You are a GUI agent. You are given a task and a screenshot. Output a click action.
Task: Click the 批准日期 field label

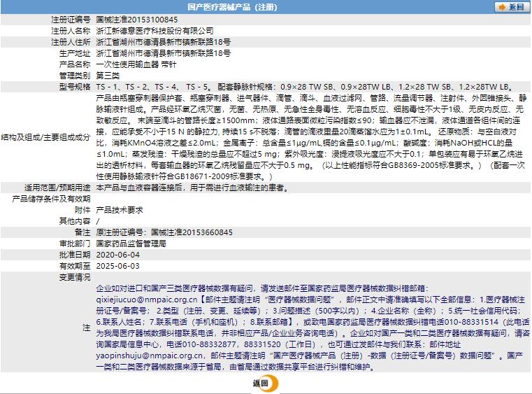(75, 255)
